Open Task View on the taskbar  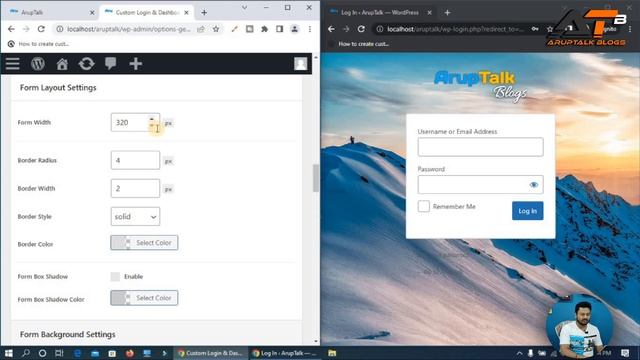point(59,353)
